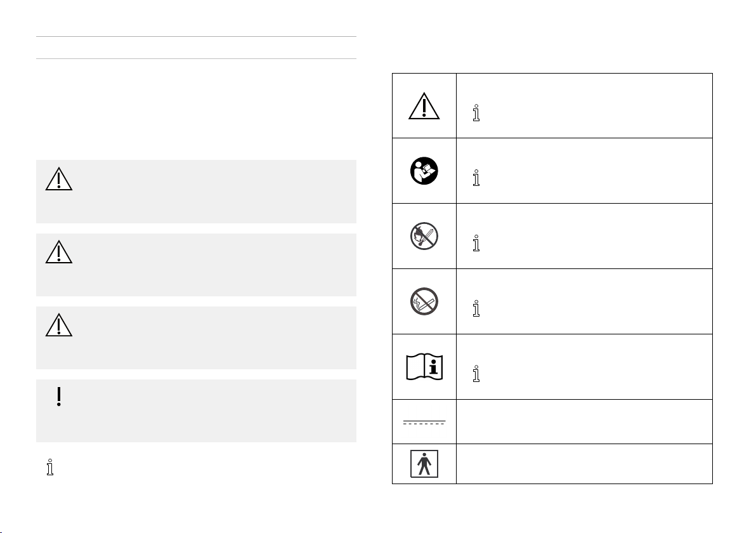756x533 pixels.
Task: Click the info icon in the read-manual row
Action: [476, 178]
